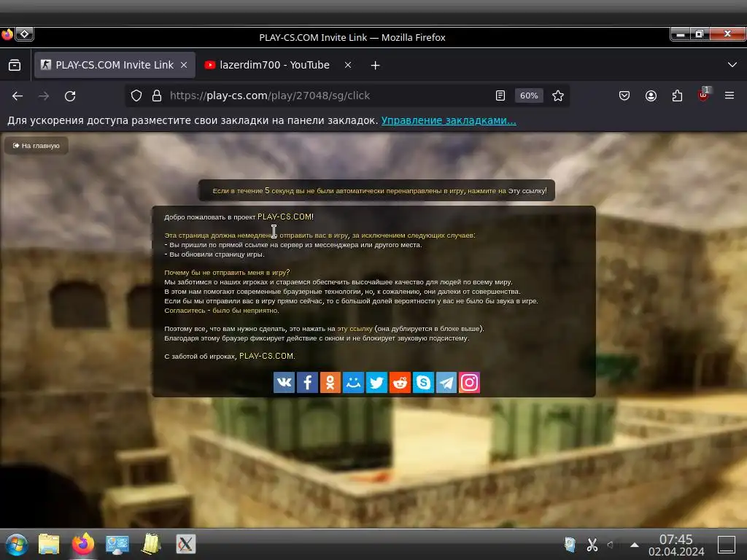Share via the Telegram icon
Screen dimensions: 747x560
tap(446, 382)
